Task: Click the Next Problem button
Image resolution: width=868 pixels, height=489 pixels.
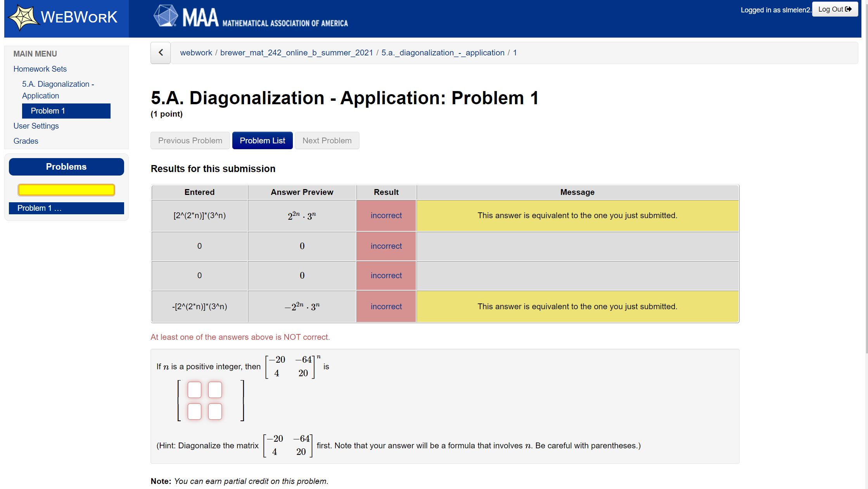Action: 327,141
